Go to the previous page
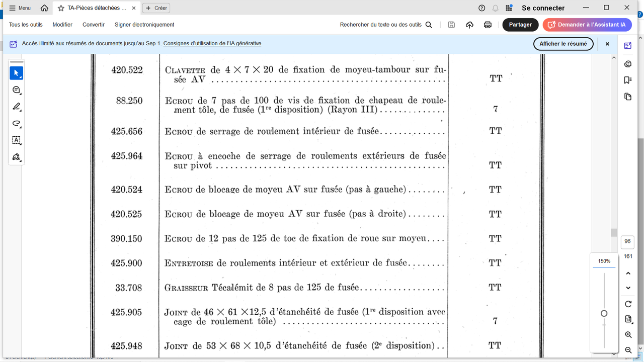This screenshot has width=644, height=362. tap(628, 273)
